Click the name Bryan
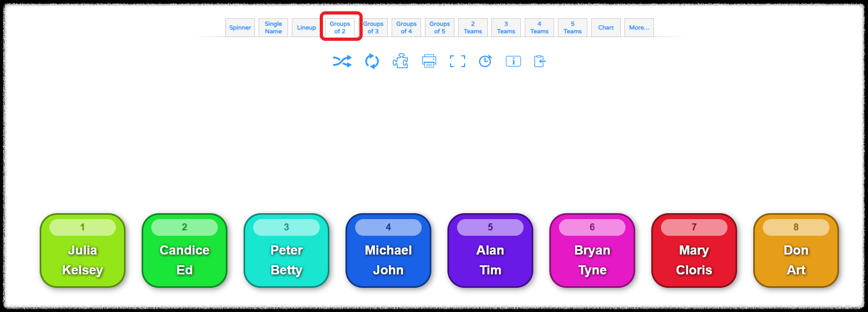The height and width of the screenshot is (312, 868). (592, 250)
